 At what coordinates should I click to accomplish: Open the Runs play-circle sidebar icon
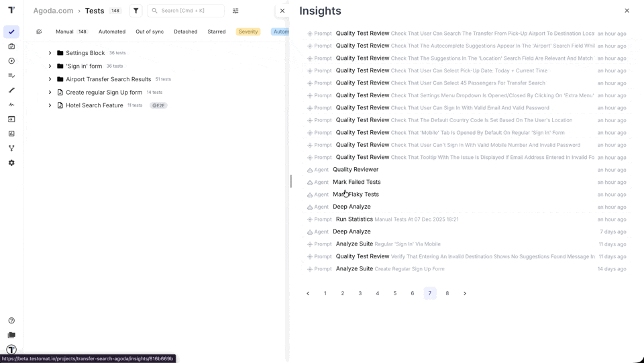pos(11,61)
